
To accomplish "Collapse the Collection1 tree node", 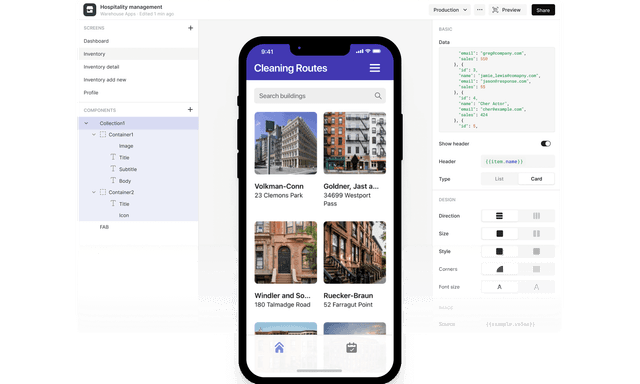I will tap(86, 123).
